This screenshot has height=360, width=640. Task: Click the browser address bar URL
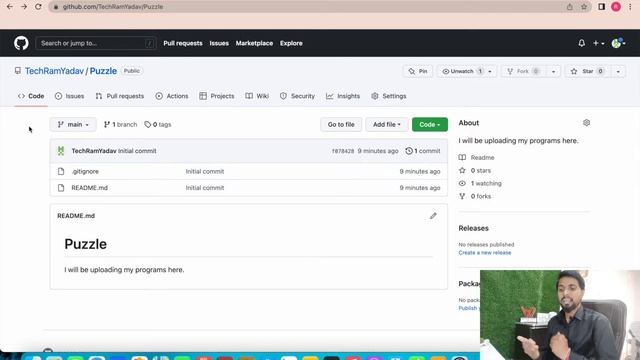click(113, 7)
